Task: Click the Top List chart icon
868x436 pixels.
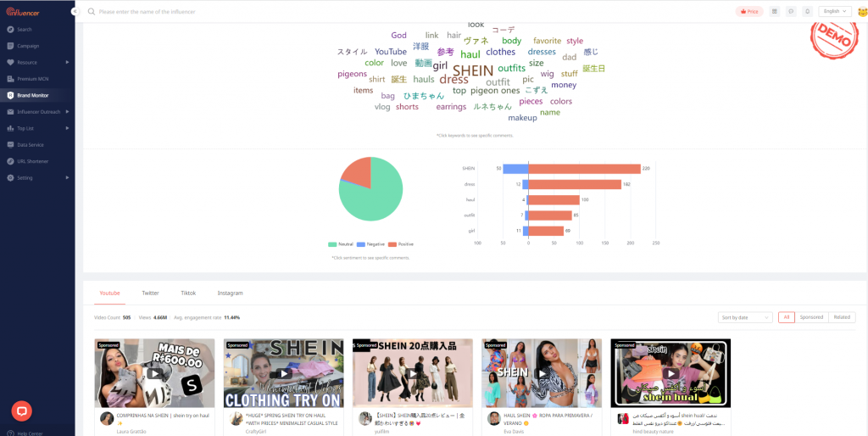Action: tap(10, 128)
